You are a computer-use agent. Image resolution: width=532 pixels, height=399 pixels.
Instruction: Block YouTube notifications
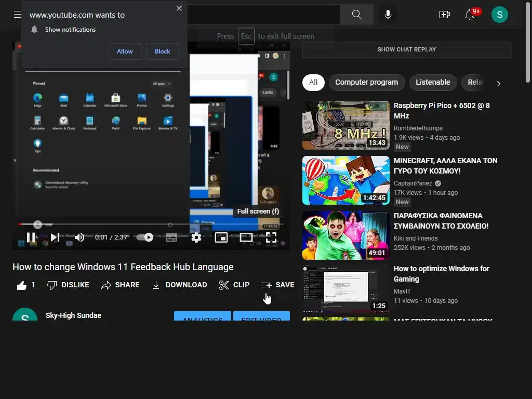tap(163, 51)
